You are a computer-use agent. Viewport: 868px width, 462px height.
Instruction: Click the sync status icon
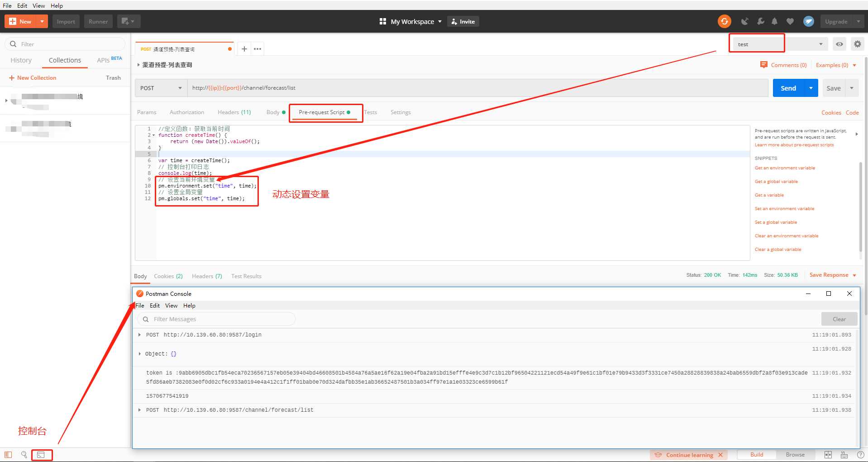(x=724, y=21)
